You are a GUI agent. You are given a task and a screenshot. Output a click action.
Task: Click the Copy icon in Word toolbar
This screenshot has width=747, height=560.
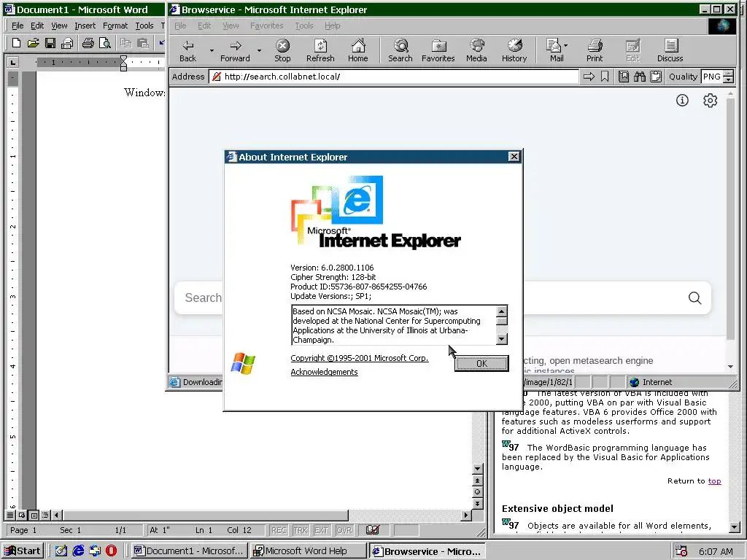pos(125,43)
